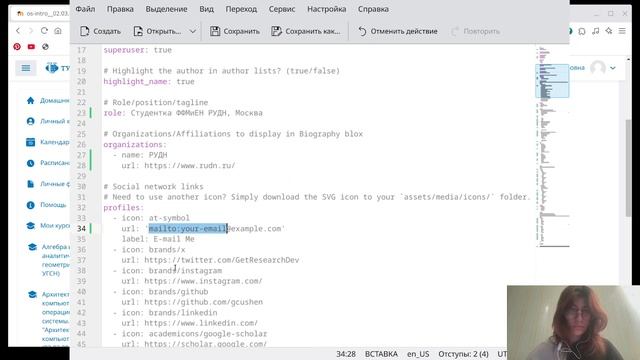Image resolution: width=640 pixels, height=360 pixels.
Task: Click the superuser: true line
Action: coord(138,50)
